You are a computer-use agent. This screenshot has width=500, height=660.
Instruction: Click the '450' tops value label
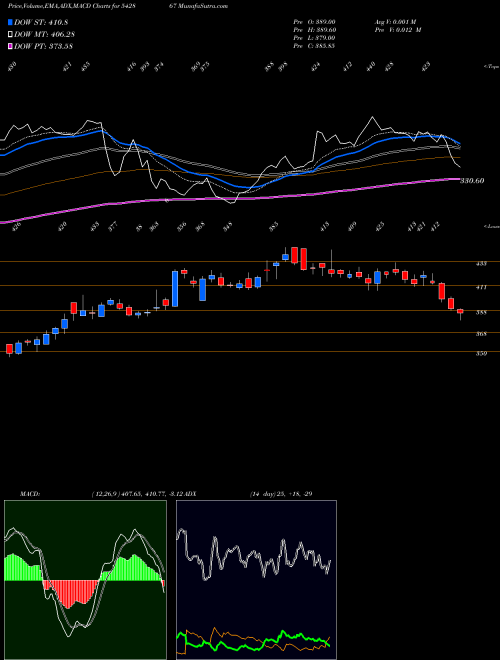tap(11, 67)
